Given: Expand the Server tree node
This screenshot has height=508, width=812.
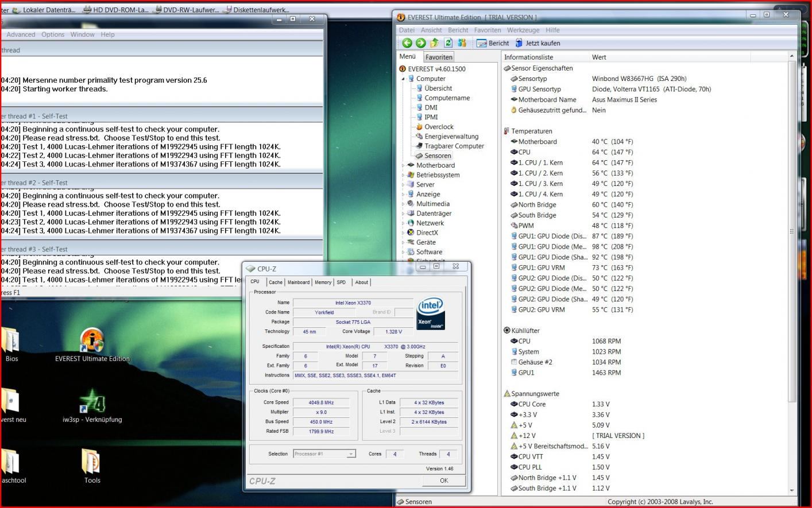Looking at the screenshot, I should [403, 185].
